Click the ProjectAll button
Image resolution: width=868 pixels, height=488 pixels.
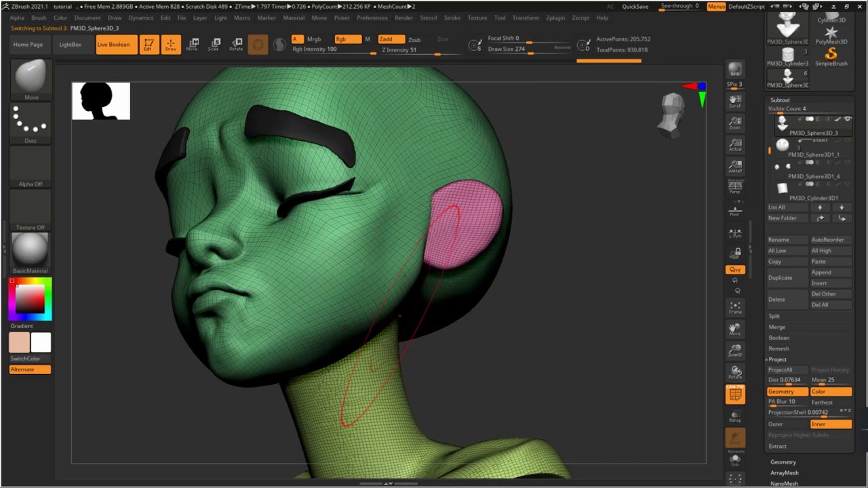coord(787,370)
